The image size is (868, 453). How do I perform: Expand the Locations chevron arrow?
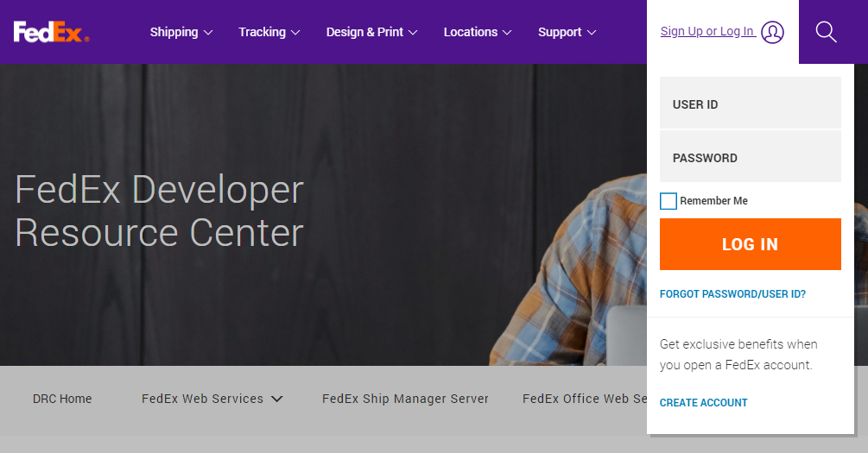coord(507,33)
